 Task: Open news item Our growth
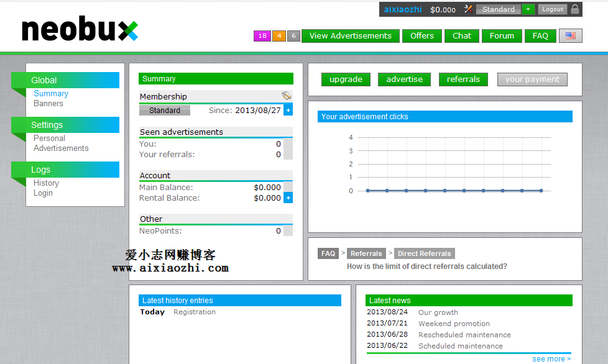[438, 312]
